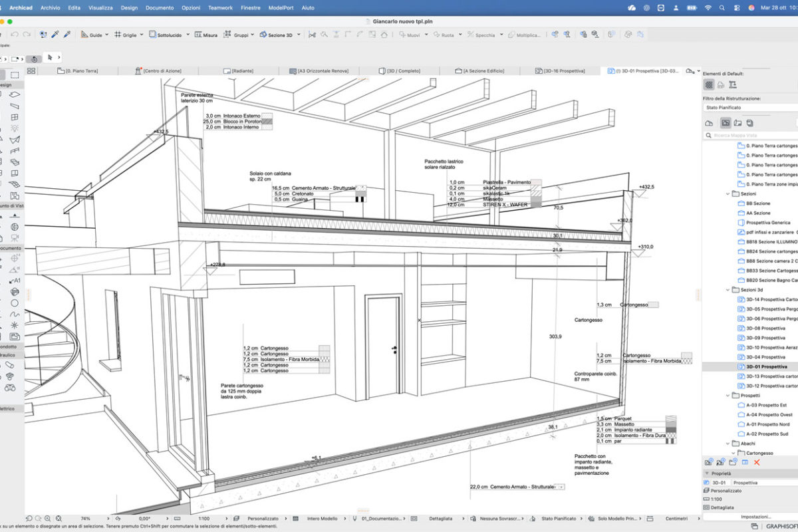Switch to the [0. Piano Terra] tab
The height and width of the screenshot is (532, 798).
[78, 70]
